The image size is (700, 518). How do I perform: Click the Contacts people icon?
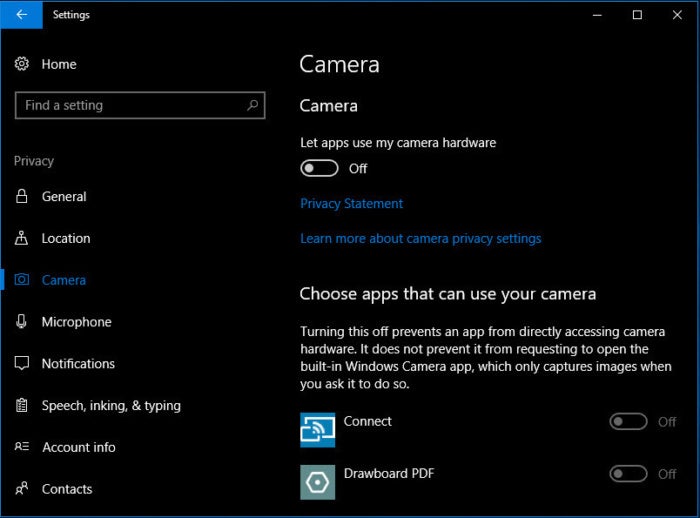tap(21, 489)
